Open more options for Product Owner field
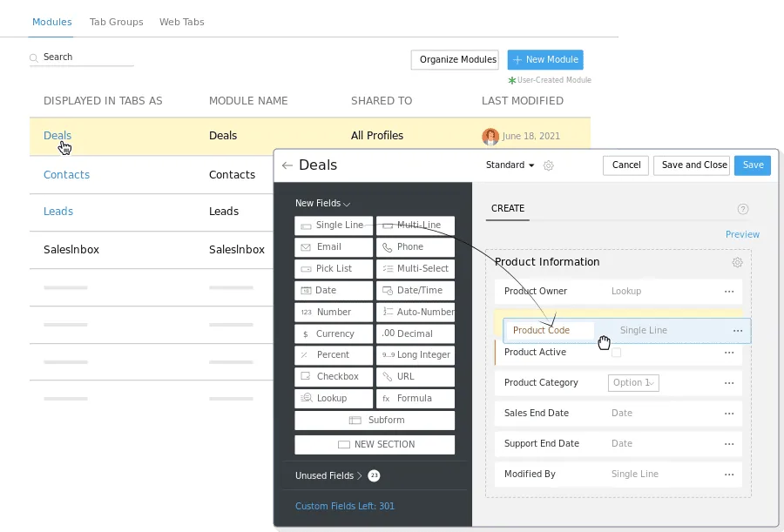This screenshot has height=532, width=784. pos(729,292)
